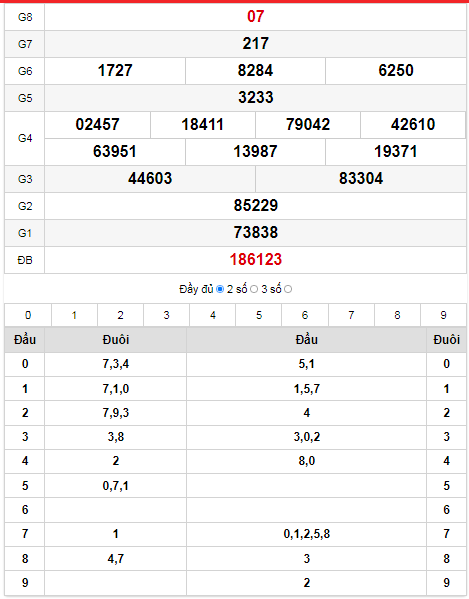
Task: Click head values '8,0' for tail 4
Action: click(x=306, y=461)
